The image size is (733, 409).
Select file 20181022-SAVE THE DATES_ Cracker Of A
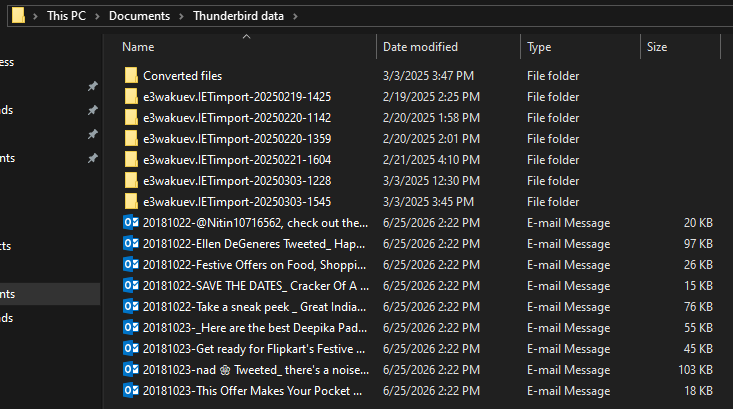tap(256, 286)
